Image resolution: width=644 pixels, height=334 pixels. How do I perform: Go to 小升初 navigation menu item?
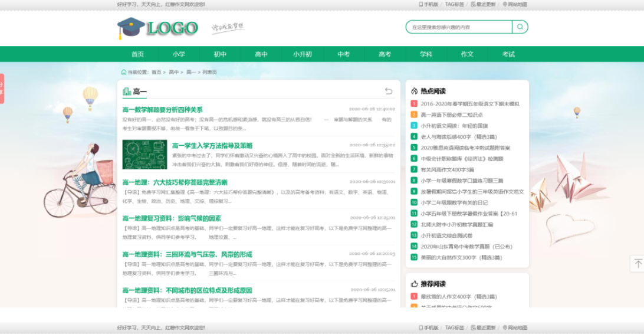(x=303, y=54)
